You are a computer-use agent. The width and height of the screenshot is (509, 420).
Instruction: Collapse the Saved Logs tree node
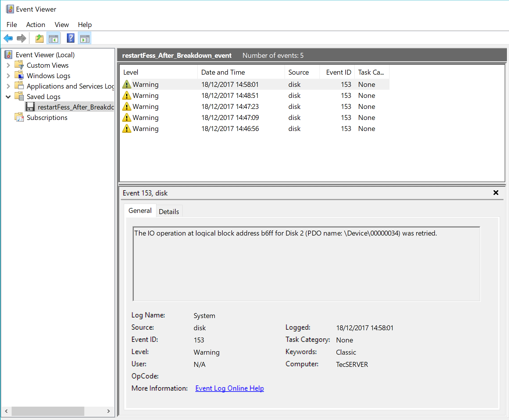click(8, 97)
